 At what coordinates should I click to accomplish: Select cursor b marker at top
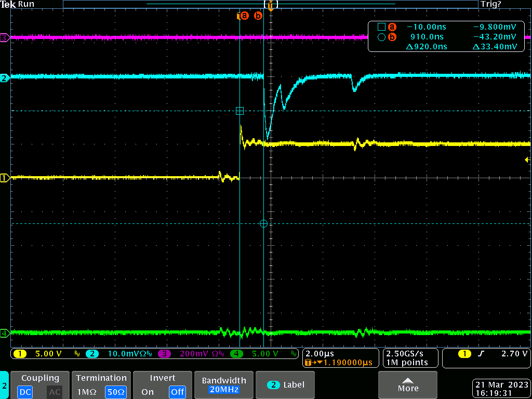point(258,16)
